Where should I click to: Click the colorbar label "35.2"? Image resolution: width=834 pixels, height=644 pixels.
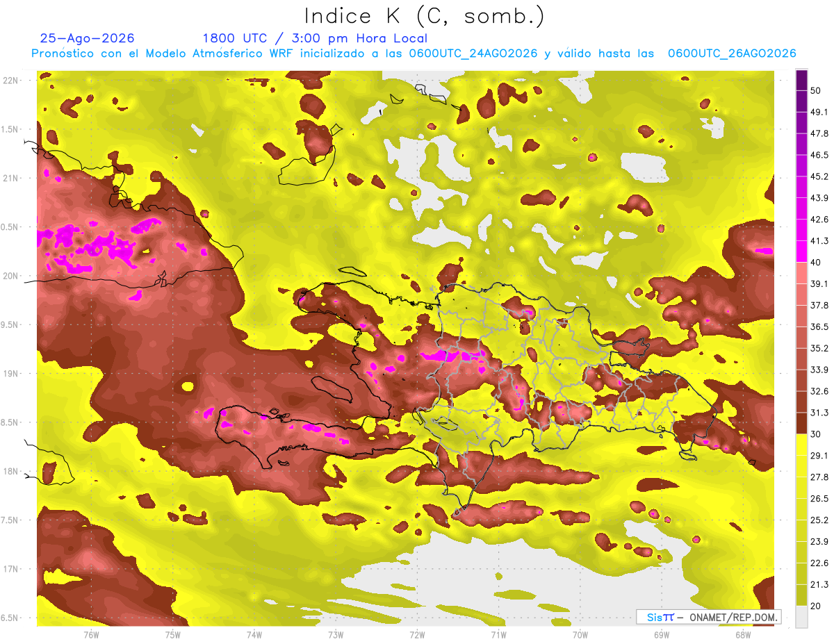pos(819,348)
